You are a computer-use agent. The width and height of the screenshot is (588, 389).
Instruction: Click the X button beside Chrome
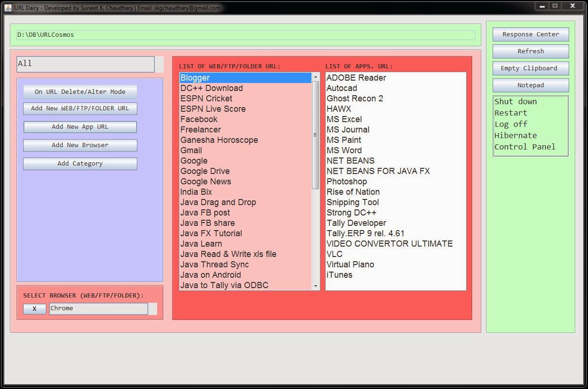click(x=35, y=309)
